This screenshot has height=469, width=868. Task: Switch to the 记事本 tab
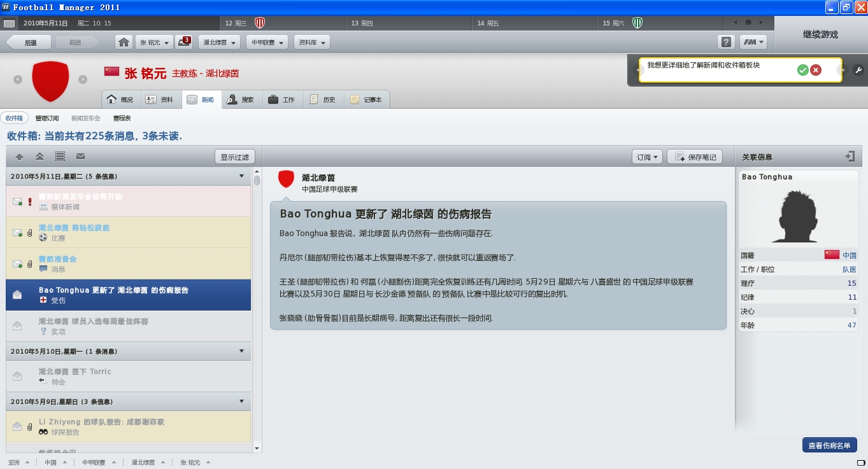[x=367, y=100]
